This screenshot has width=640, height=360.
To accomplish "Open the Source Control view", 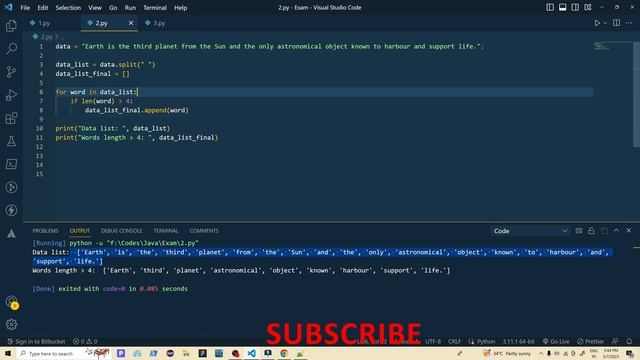I will click(11, 72).
